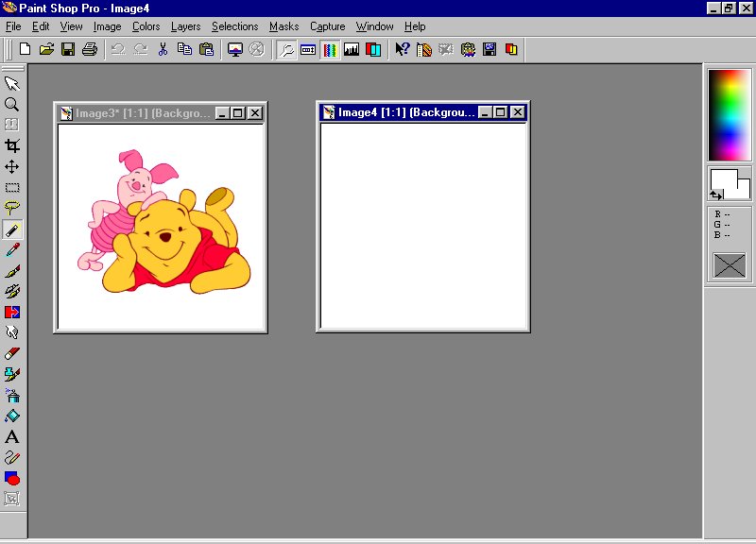Toggle the Histogram window button
Viewport: 756px width, 544px height.
pos(352,49)
